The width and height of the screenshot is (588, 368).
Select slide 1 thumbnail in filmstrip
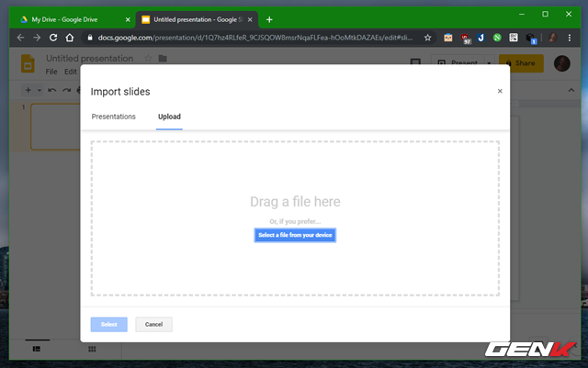(55, 127)
